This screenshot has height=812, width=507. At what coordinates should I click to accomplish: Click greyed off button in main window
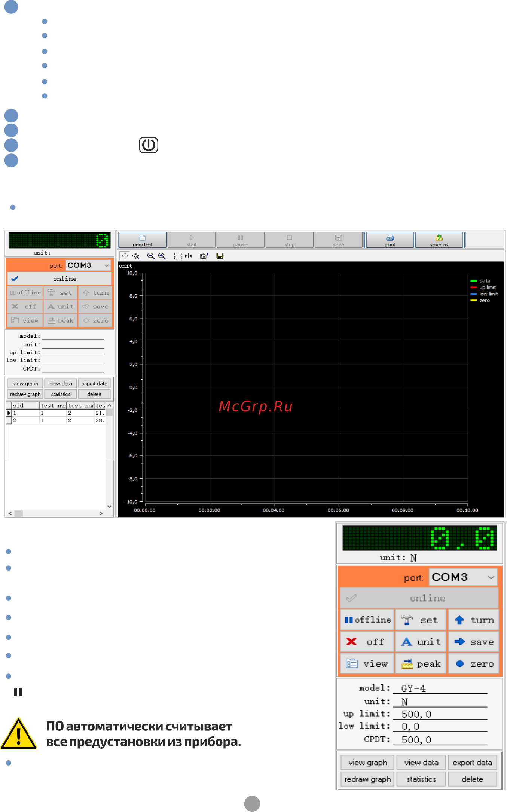point(25,307)
